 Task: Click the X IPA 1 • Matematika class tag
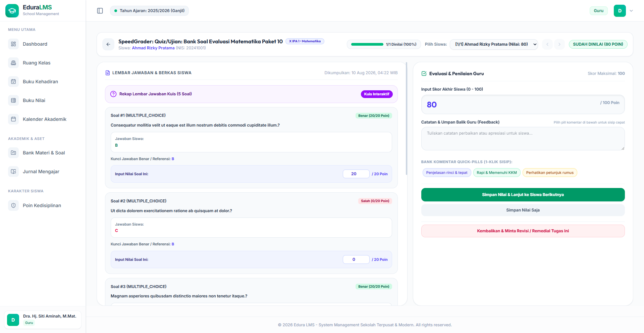[x=305, y=41]
